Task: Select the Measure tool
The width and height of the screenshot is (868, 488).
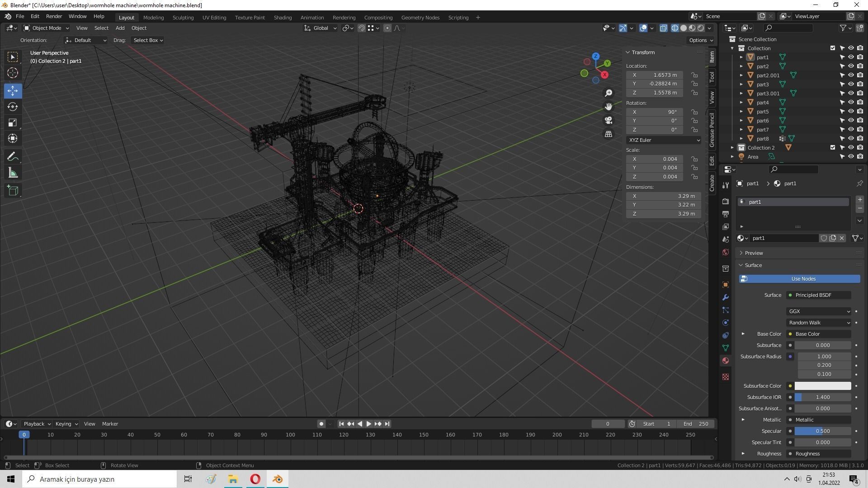Action: [x=13, y=173]
